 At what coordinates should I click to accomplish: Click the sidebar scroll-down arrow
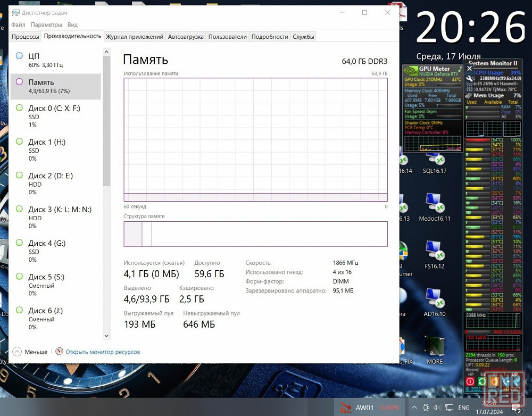106,336
